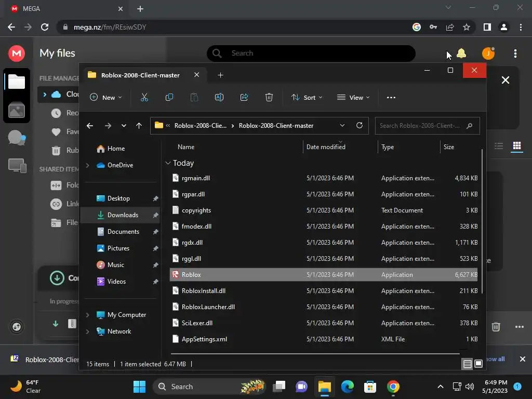The height and width of the screenshot is (399, 532).
Task: Click the Search Roblox-2008-Client field
Action: tap(427, 126)
